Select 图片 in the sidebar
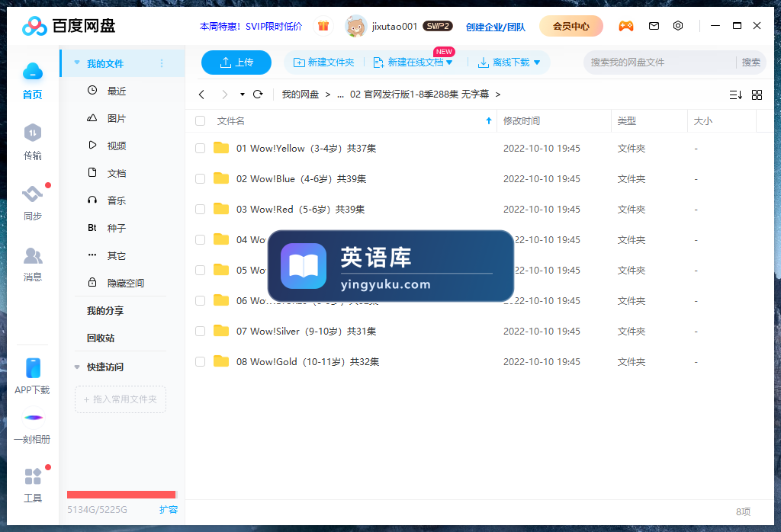The width and height of the screenshot is (781, 532). 117,118
